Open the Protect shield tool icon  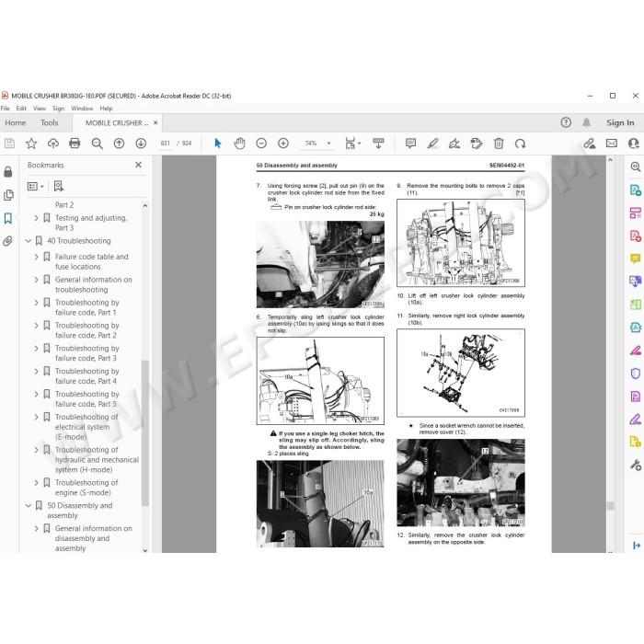click(636, 374)
